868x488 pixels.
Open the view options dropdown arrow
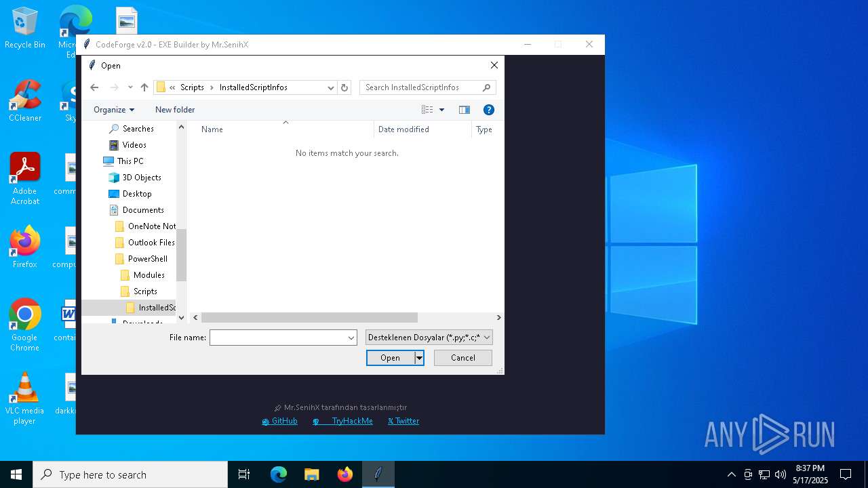441,110
